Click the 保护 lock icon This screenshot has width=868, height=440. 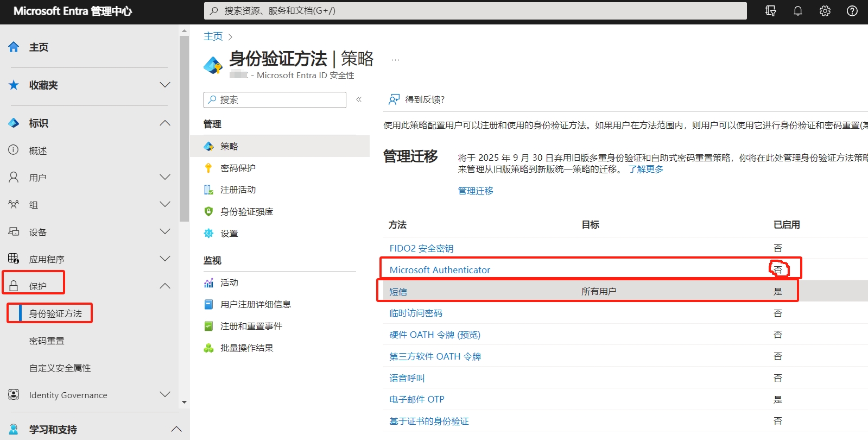[14, 286]
